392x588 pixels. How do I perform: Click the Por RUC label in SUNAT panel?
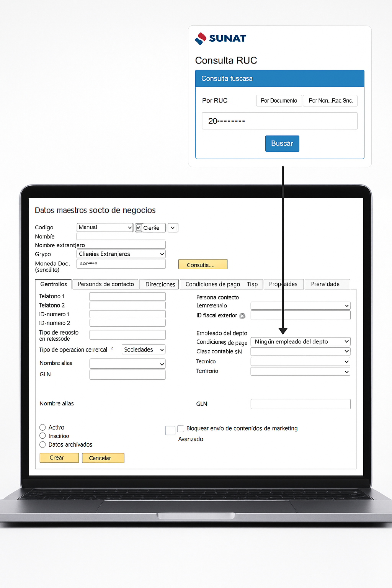215,101
